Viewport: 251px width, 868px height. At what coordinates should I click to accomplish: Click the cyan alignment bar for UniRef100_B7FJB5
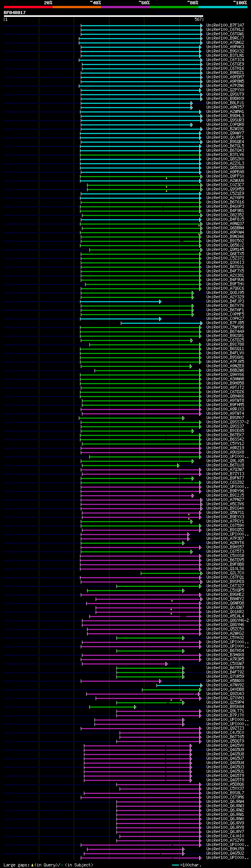[x=162, y=323]
